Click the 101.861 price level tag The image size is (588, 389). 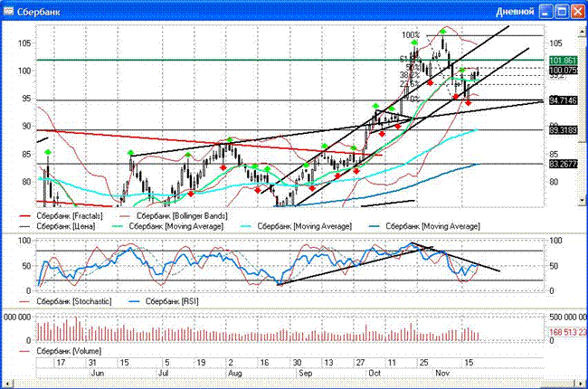(x=564, y=61)
